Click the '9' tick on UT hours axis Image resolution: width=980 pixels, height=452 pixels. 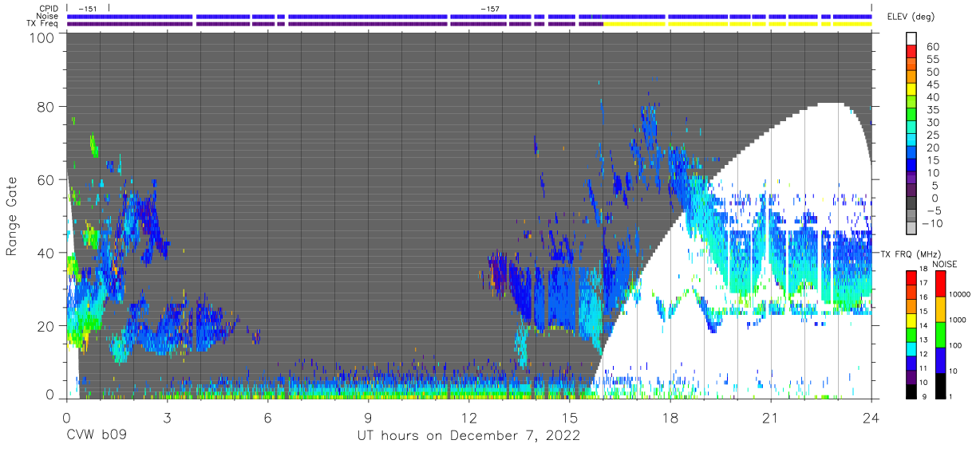[369, 418]
